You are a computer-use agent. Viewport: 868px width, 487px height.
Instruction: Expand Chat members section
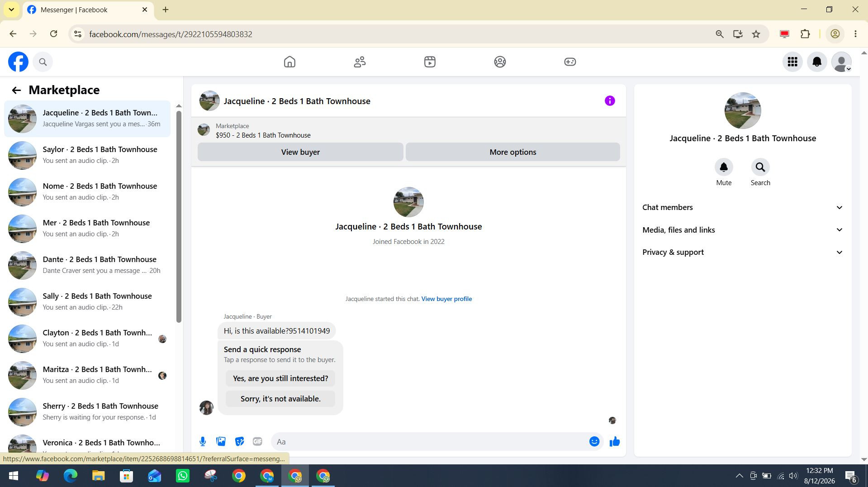click(743, 207)
